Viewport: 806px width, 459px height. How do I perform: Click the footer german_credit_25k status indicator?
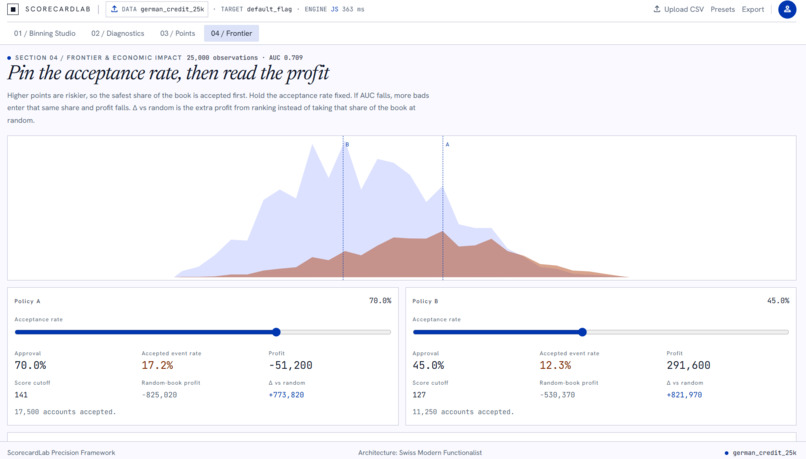760,453
